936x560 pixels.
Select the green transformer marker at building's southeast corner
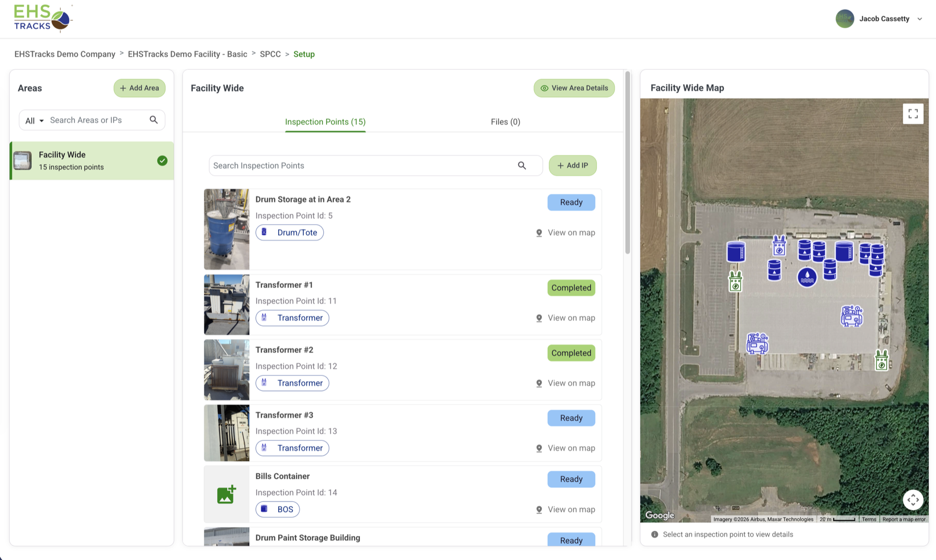pyautogui.click(x=881, y=360)
